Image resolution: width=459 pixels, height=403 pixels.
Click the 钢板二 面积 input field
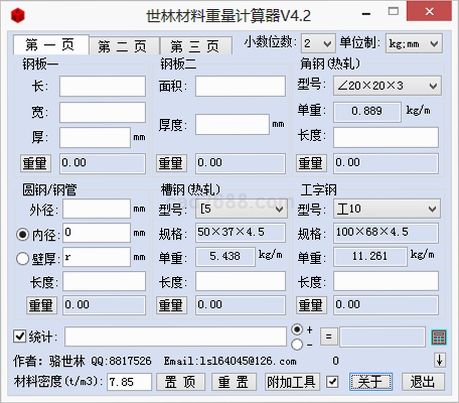pos(240,86)
